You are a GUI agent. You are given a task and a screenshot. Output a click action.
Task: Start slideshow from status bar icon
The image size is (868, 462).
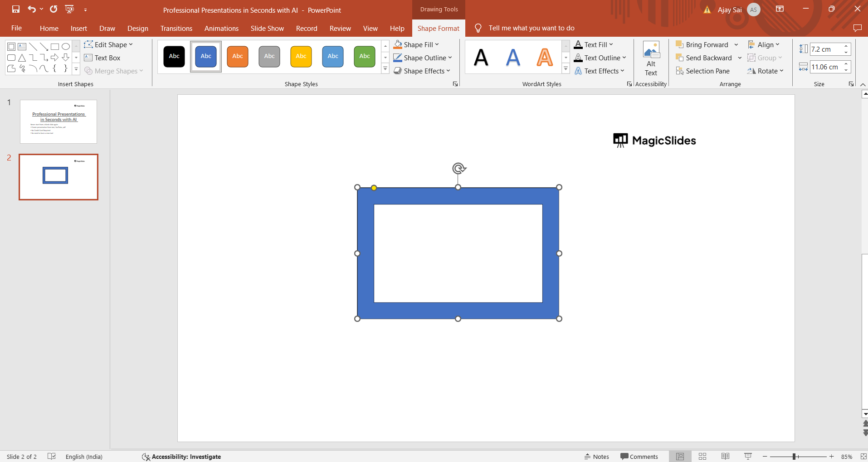pyautogui.click(x=748, y=457)
